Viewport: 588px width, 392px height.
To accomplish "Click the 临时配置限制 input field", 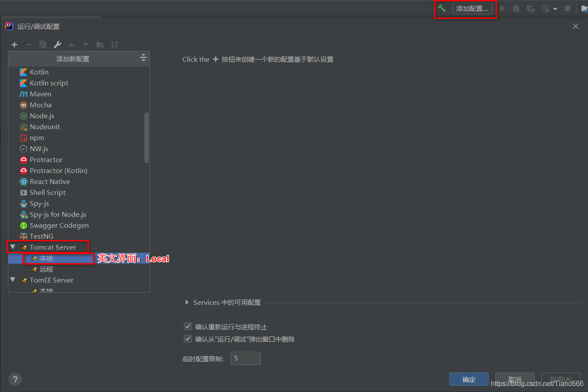I will [x=245, y=358].
